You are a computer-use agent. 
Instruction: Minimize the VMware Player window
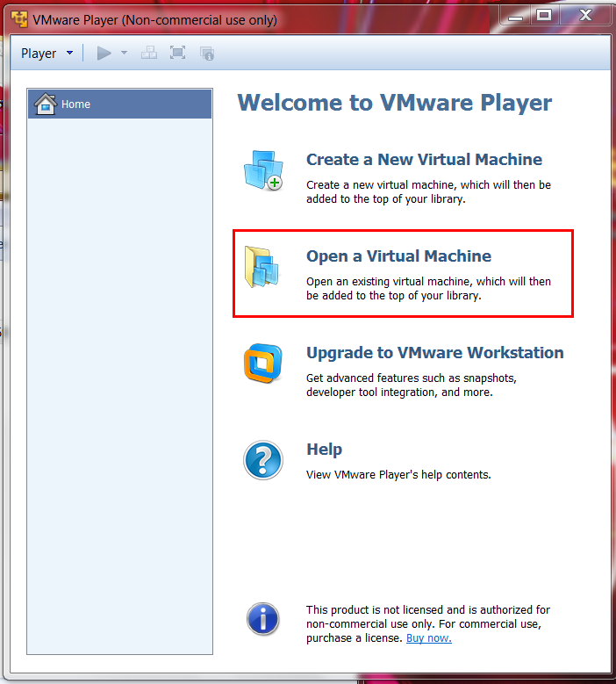515,17
